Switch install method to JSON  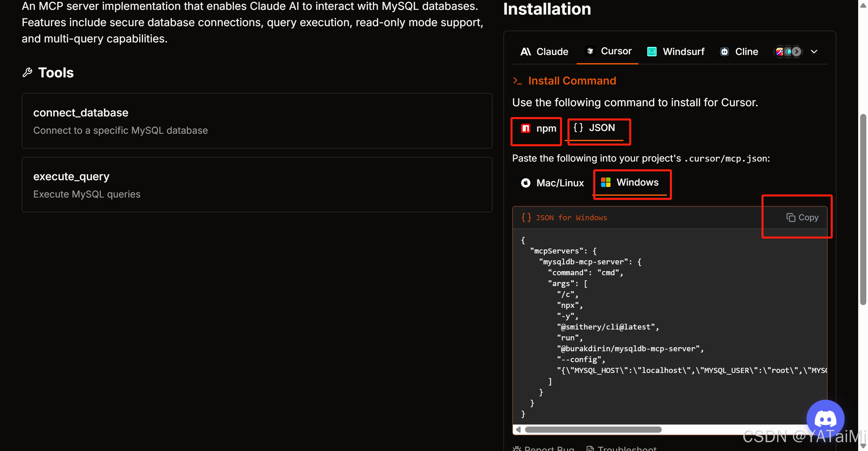(x=594, y=128)
